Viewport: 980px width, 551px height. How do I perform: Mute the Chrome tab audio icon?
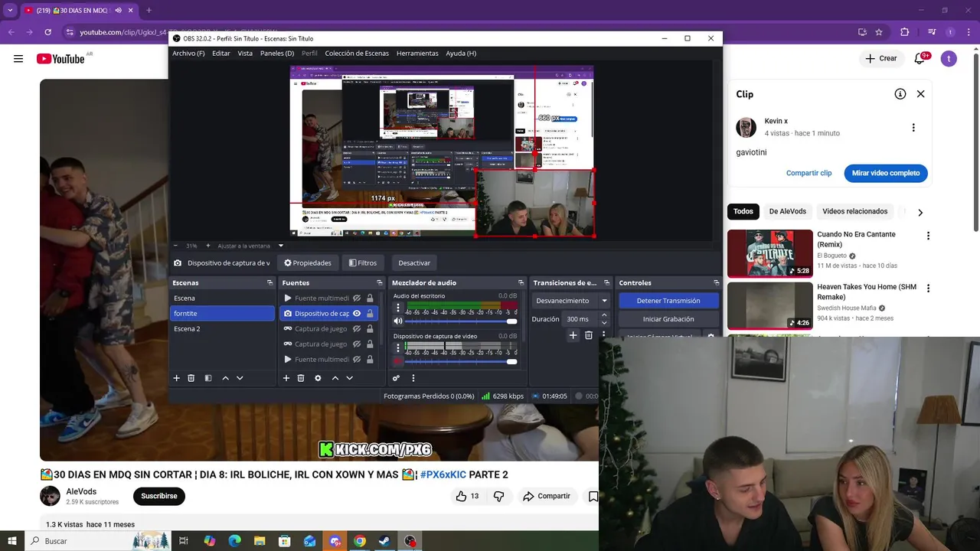118,11
